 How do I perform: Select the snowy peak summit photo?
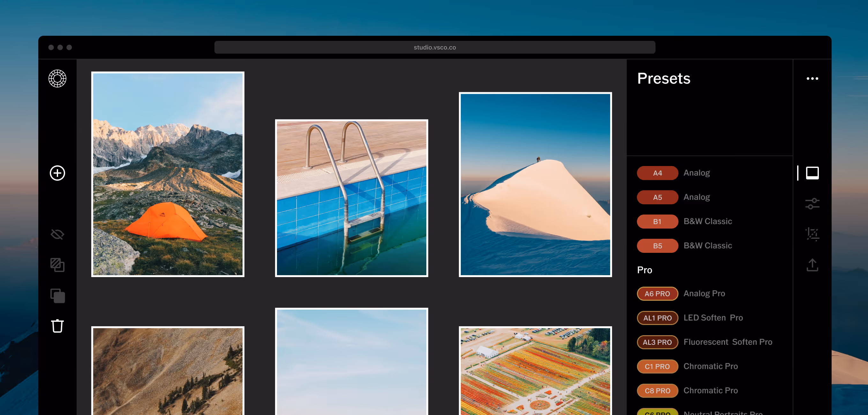(535, 185)
